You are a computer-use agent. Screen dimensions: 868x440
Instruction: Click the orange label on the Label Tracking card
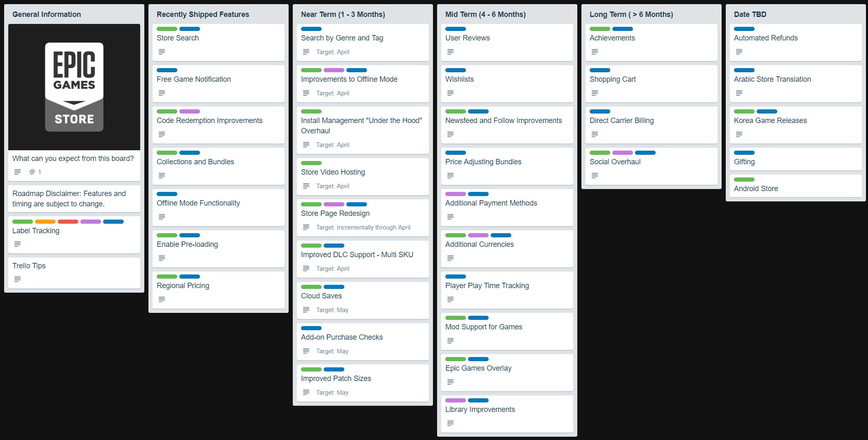(x=45, y=222)
